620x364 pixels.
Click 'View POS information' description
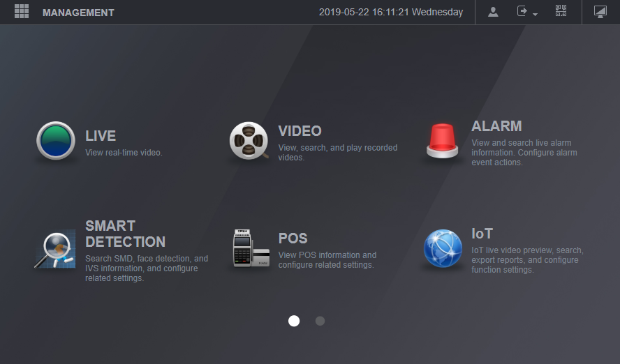point(327,260)
